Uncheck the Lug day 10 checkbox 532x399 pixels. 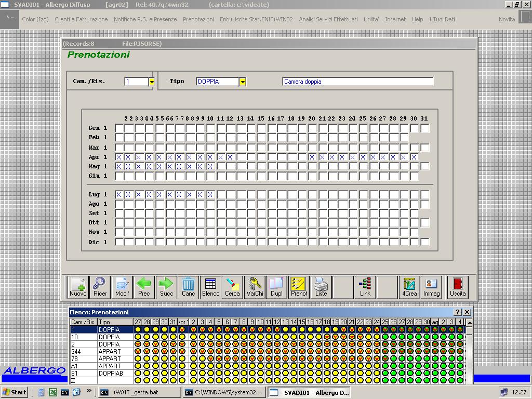click(210, 195)
